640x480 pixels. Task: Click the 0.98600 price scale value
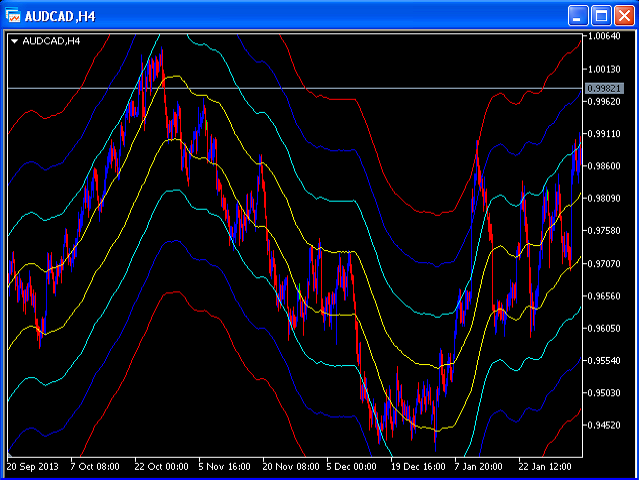604,166
